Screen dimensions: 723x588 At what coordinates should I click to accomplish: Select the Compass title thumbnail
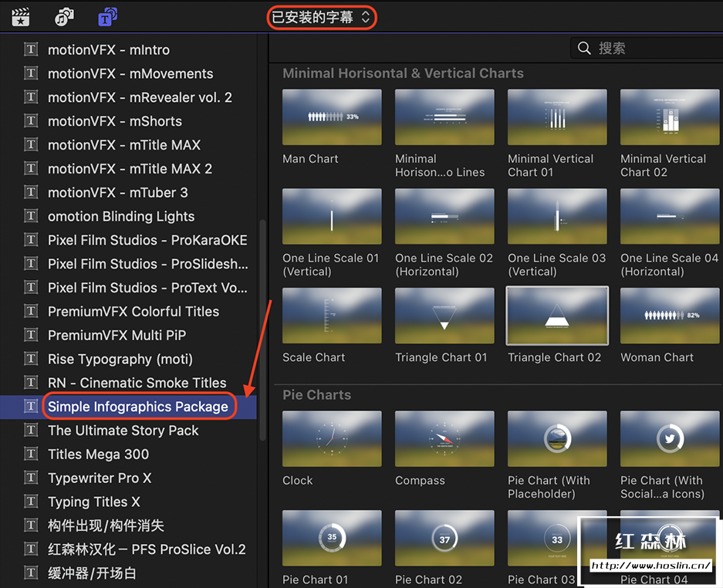coord(444,438)
